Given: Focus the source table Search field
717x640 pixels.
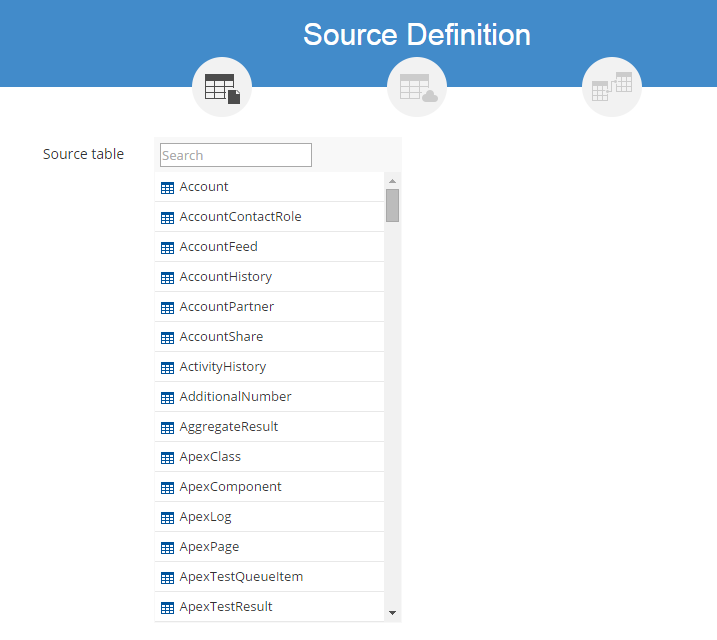Looking at the screenshot, I should (x=236, y=155).
